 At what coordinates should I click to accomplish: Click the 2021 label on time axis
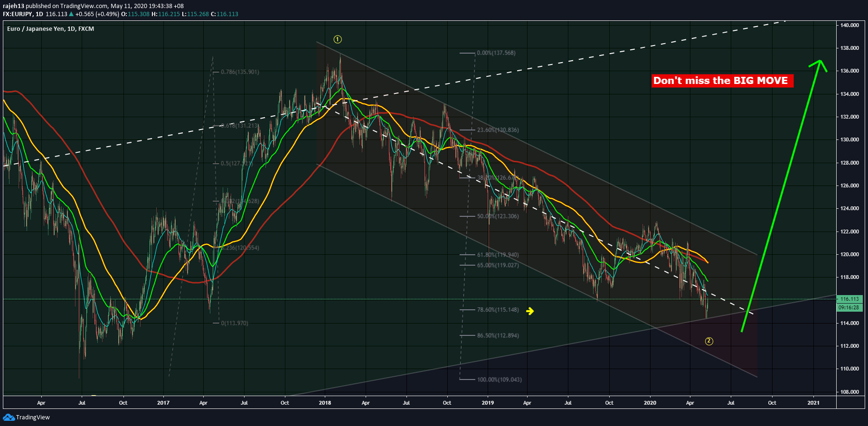point(813,403)
